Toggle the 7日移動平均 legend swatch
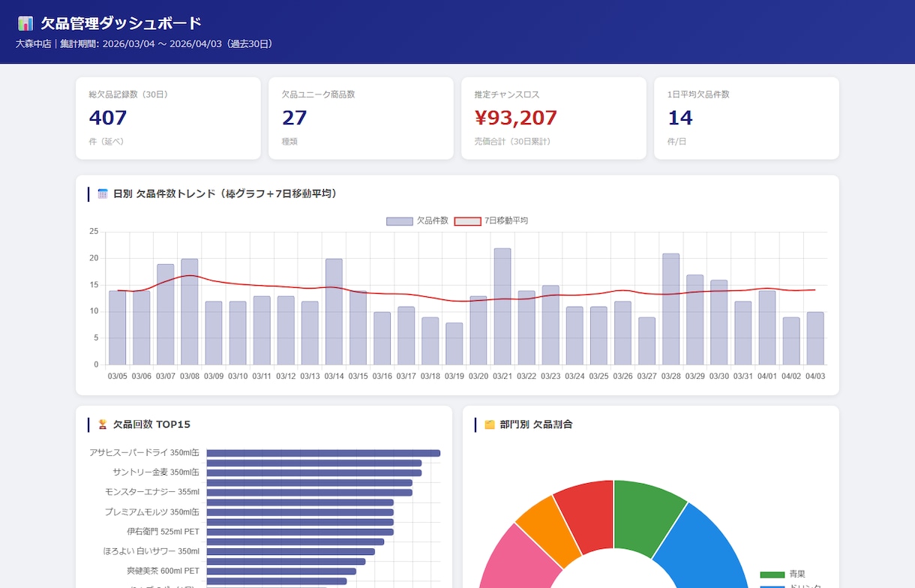This screenshot has width=915, height=588. coord(468,221)
